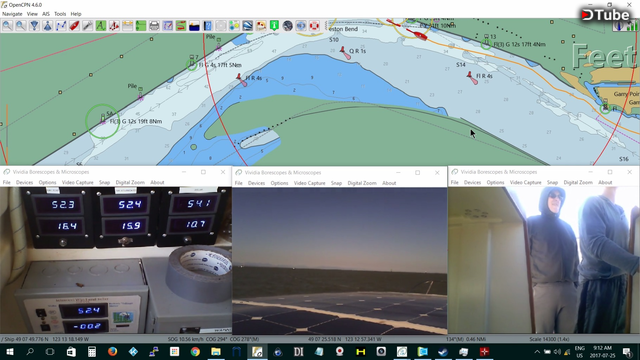Open Digital Zoom menu in left Vividia window
The height and width of the screenshot is (360, 640).
coord(130,182)
